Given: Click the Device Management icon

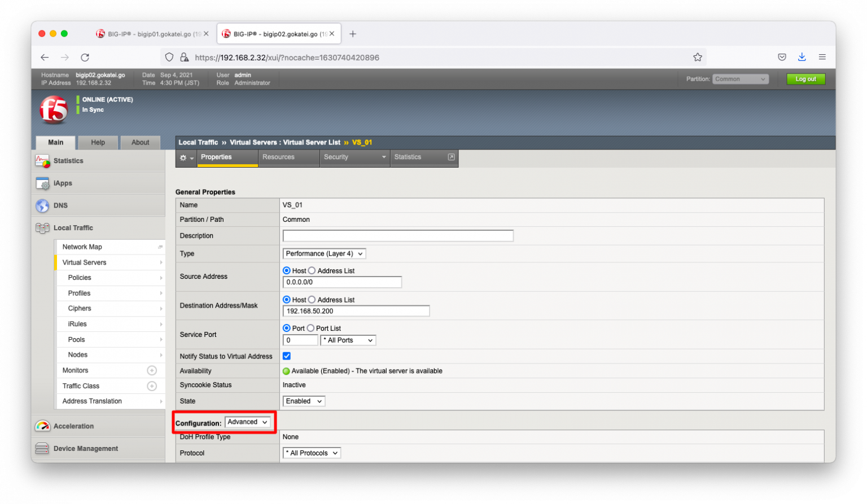Looking at the screenshot, I should (x=43, y=449).
